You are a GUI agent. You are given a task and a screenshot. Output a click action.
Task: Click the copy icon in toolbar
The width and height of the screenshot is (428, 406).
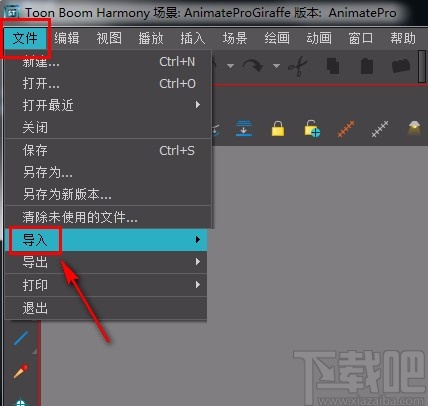point(333,66)
